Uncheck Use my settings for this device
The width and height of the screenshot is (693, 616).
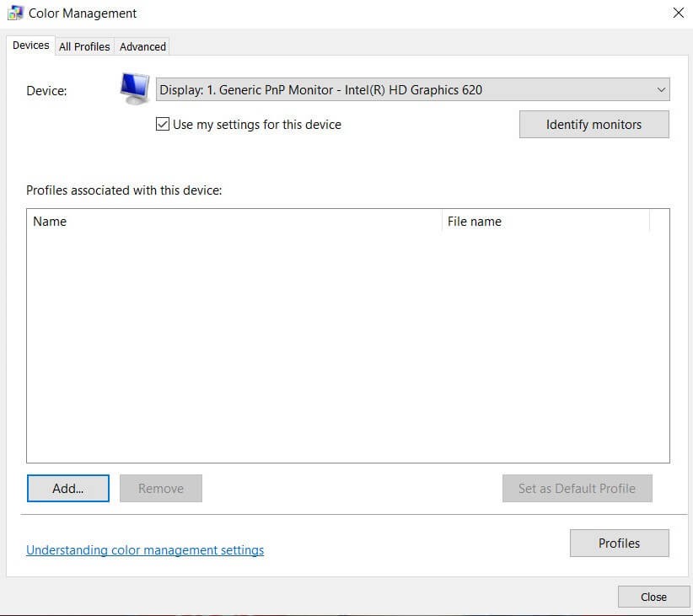[x=163, y=125]
